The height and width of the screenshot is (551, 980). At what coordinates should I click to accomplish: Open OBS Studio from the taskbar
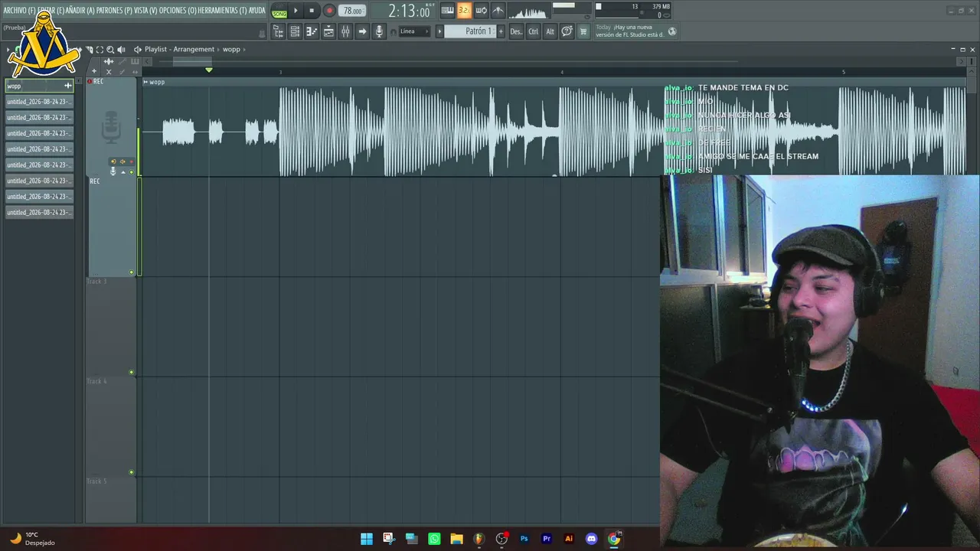[x=502, y=539]
